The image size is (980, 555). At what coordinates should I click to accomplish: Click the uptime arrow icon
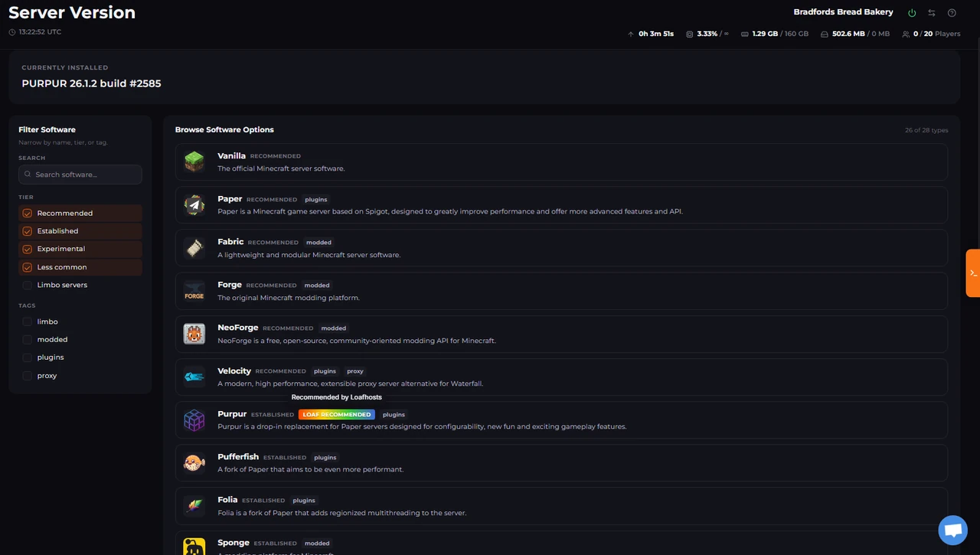[x=631, y=34]
